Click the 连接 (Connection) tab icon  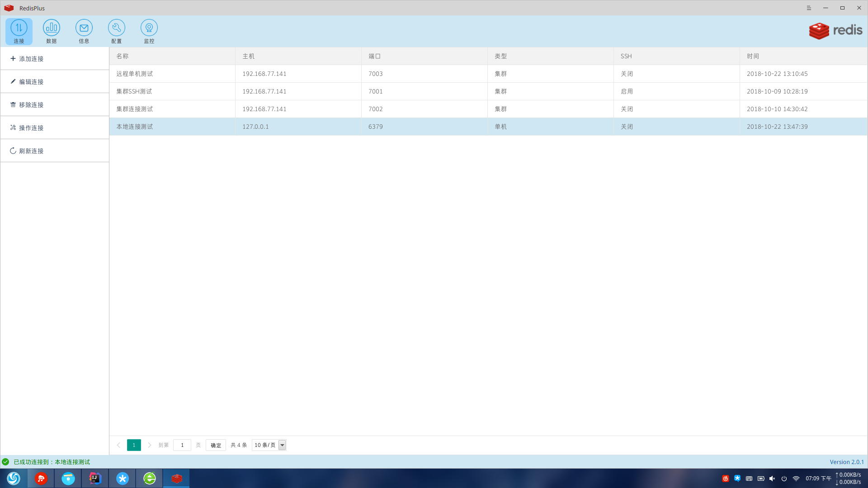[x=19, y=31]
